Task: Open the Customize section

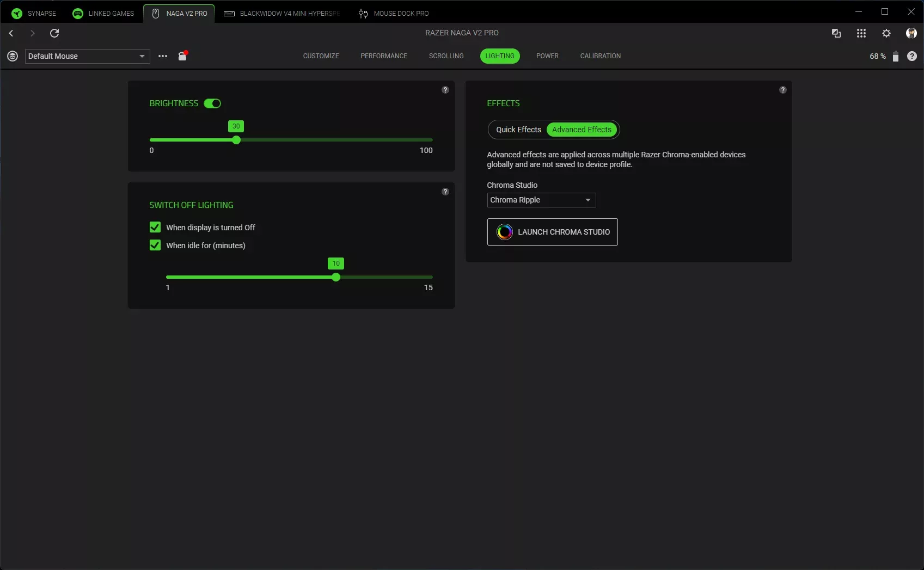Action: pos(321,56)
